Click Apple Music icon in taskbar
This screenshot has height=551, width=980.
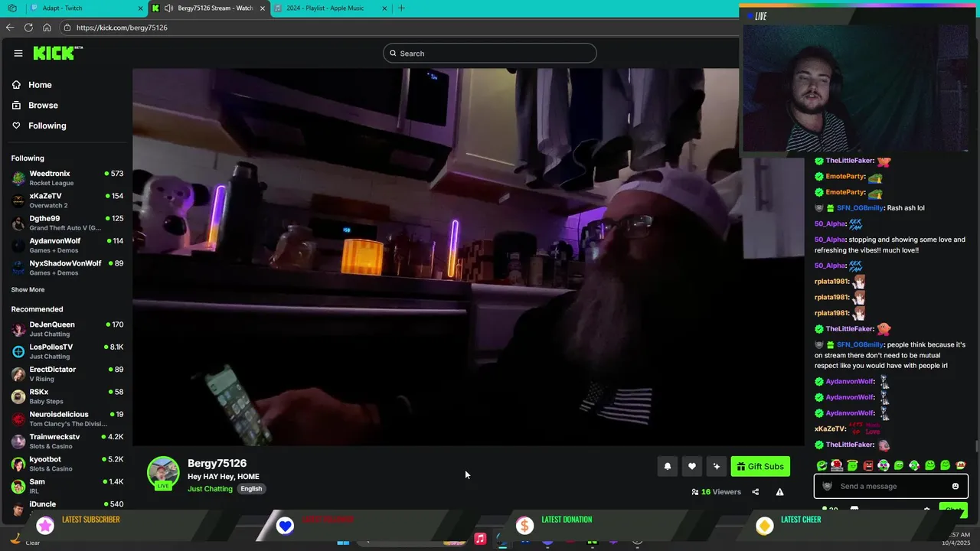tap(480, 539)
